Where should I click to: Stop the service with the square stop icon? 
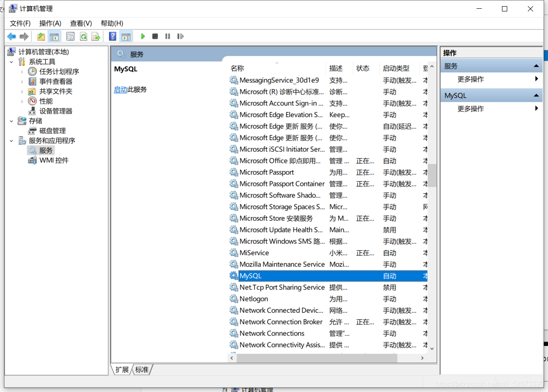click(155, 36)
